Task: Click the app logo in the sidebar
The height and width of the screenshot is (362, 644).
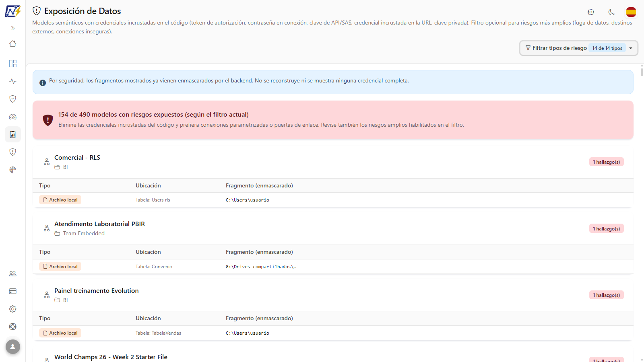Action: click(12, 11)
